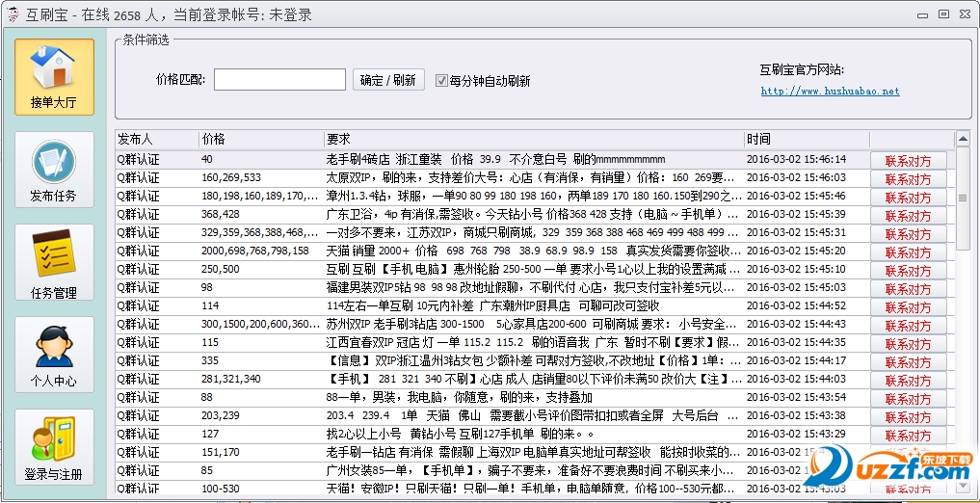Screen dimensions: 980x503
Task: Sort by 时间 column header
Action: coord(807,140)
